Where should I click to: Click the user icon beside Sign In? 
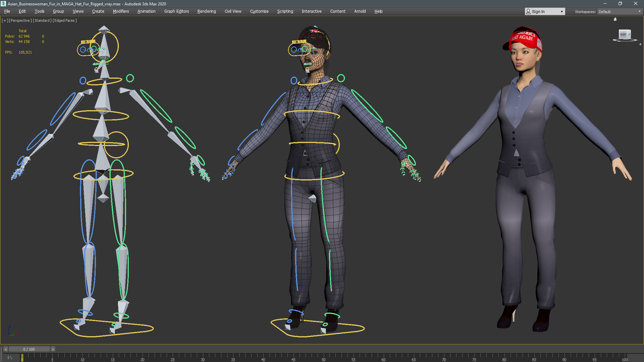528,11
